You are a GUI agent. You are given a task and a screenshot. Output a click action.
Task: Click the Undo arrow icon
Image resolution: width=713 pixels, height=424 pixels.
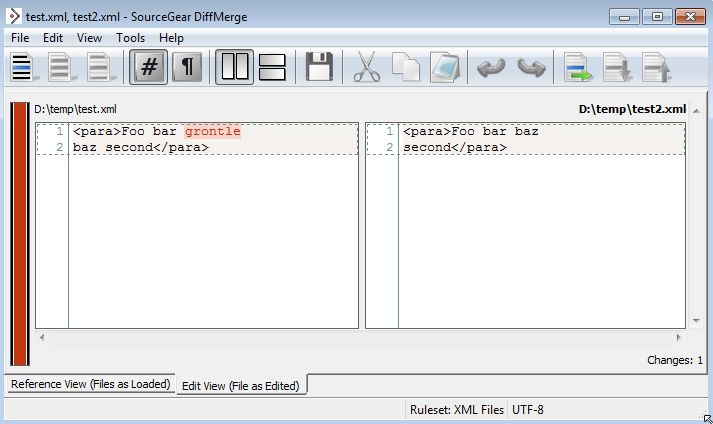491,68
